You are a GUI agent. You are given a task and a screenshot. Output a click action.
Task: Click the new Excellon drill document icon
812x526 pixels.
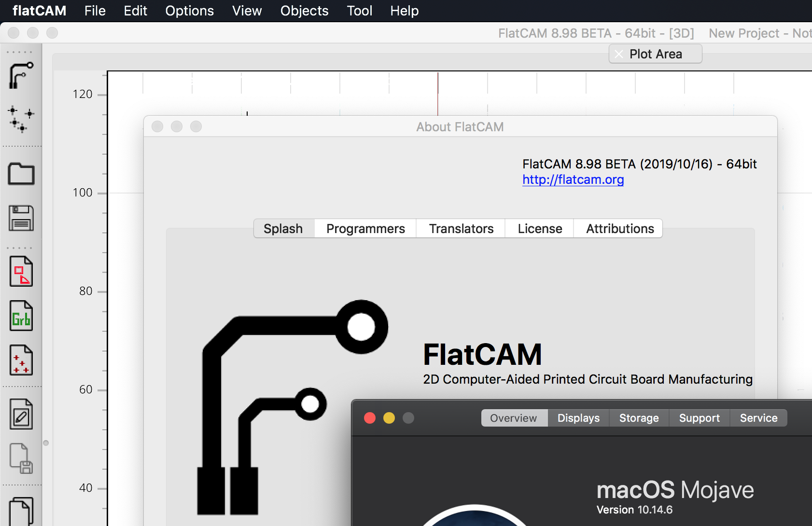[21, 360]
